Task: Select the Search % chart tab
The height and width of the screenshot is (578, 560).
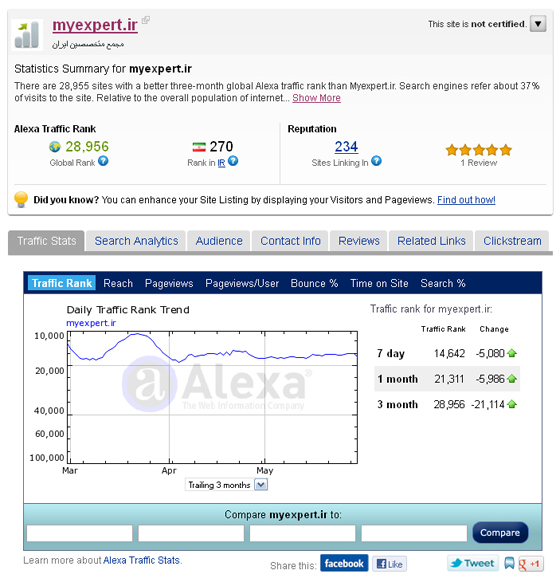Action: [x=443, y=283]
